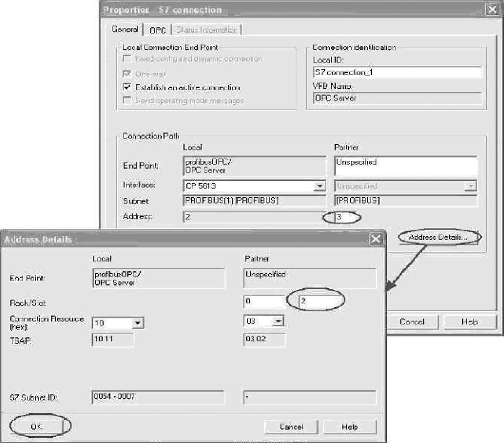The width and height of the screenshot is (504, 443).
Task: Toggle Fixed configured dynamic connection checkbox
Action: (127, 59)
